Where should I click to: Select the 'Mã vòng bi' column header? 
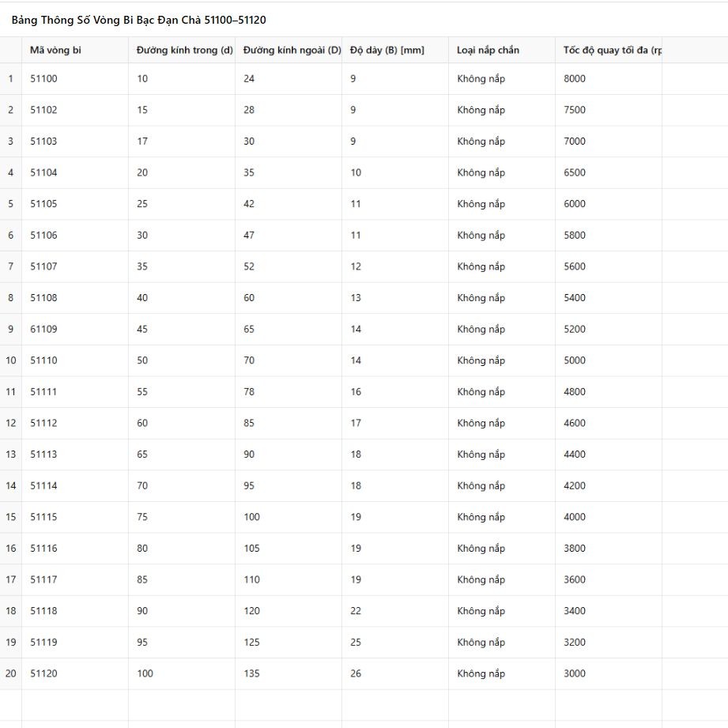point(75,50)
